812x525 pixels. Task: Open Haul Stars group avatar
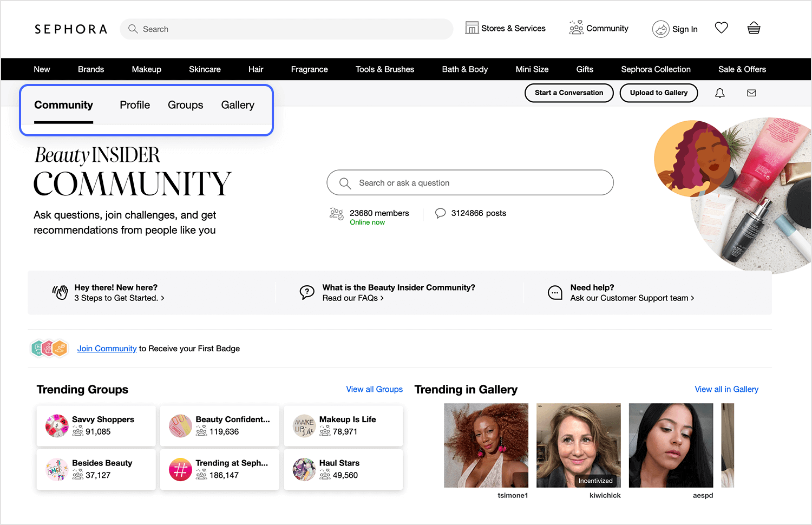tap(304, 469)
